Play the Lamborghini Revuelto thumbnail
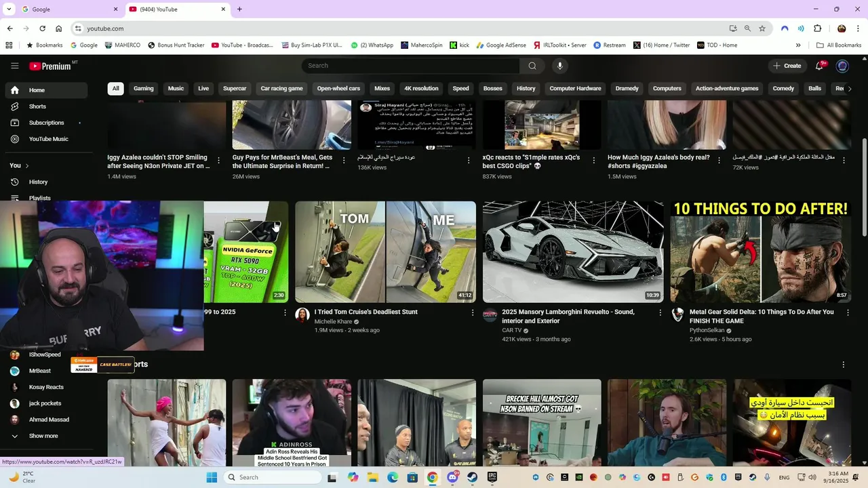868x488 pixels. pos(573,251)
